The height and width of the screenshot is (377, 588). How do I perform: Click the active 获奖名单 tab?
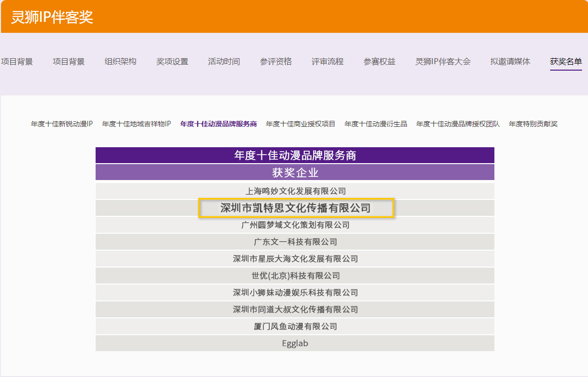[x=566, y=62]
